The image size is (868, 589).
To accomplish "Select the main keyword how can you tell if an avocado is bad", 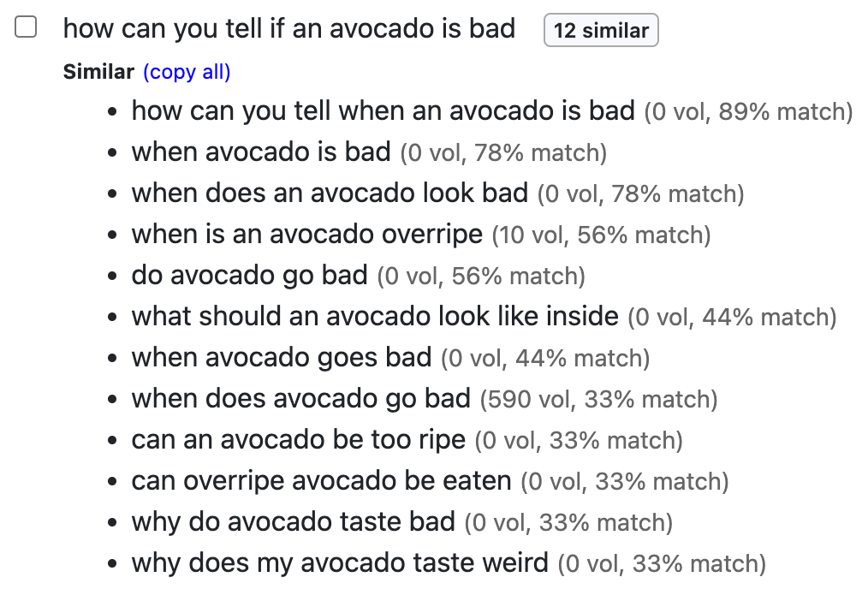I will pos(289,28).
